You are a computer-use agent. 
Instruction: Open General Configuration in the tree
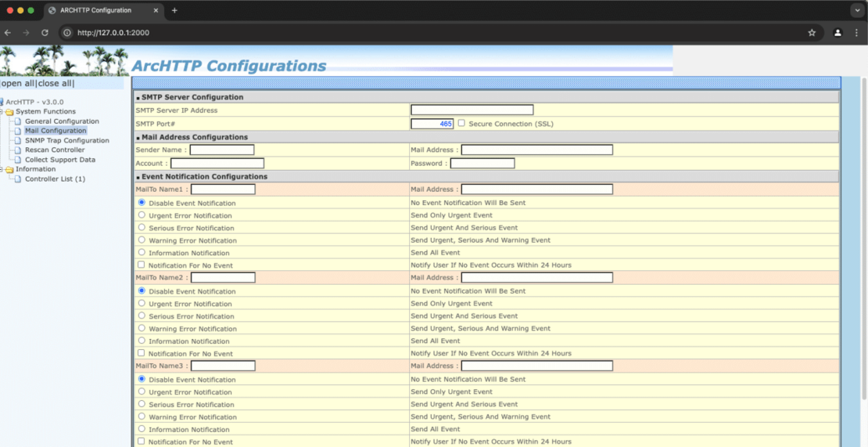(62, 121)
